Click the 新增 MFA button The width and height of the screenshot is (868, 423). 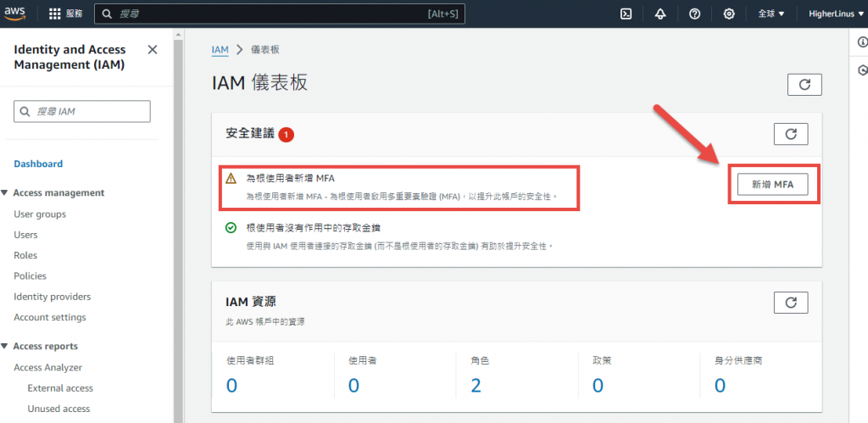(772, 185)
